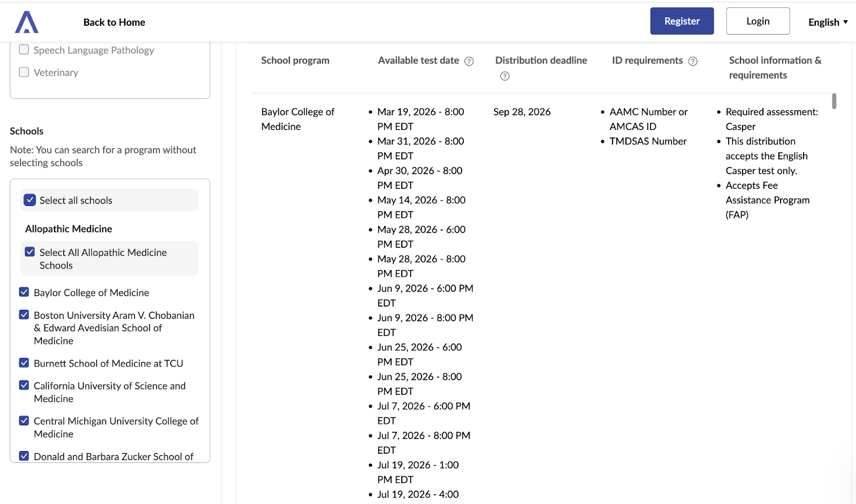The width and height of the screenshot is (856, 504).
Task: Click the Login button
Action: [758, 21]
